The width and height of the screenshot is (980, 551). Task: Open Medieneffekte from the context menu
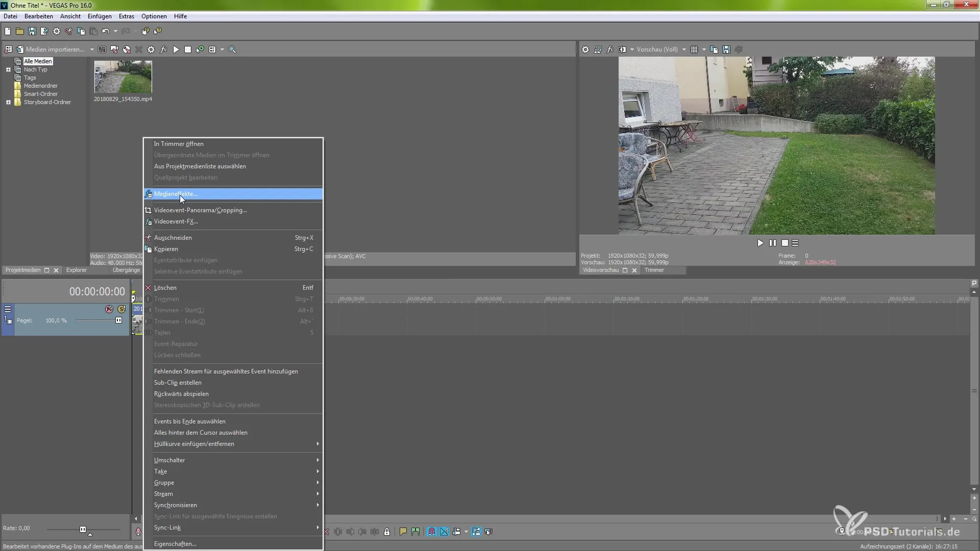point(176,194)
